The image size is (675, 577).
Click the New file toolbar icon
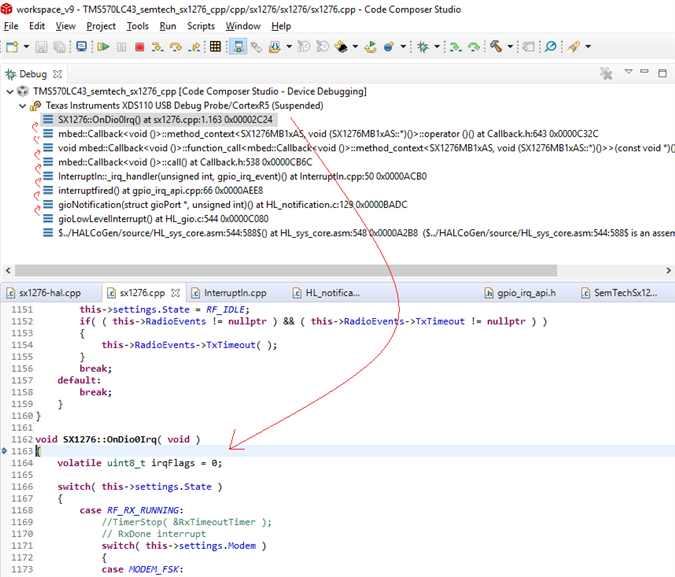click(12, 47)
